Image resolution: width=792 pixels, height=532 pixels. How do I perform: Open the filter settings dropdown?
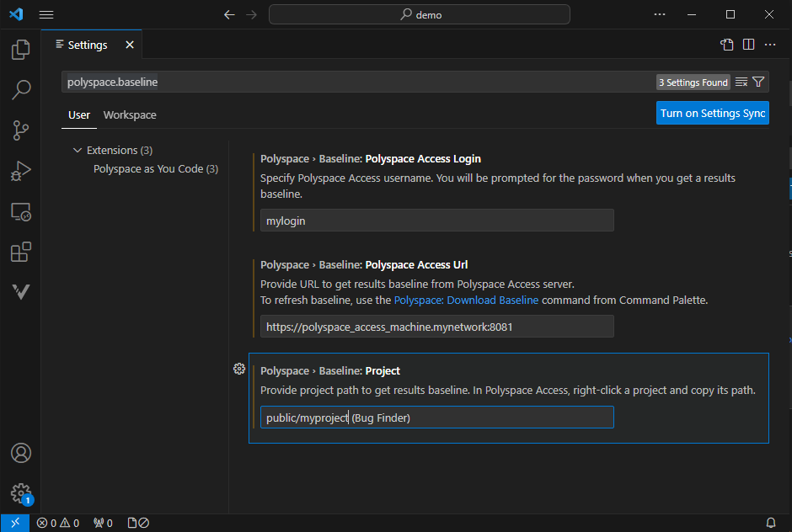pyautogui.click(x=757, y=82)
